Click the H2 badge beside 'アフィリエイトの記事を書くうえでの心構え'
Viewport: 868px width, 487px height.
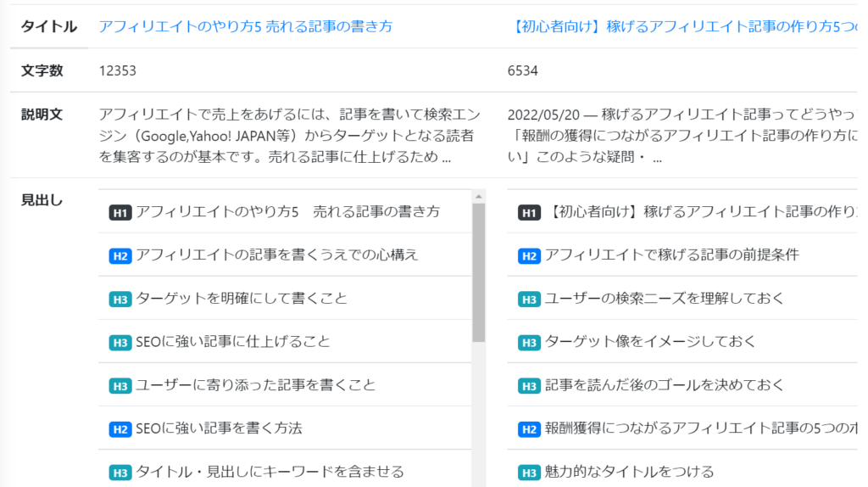coord(120,256)
